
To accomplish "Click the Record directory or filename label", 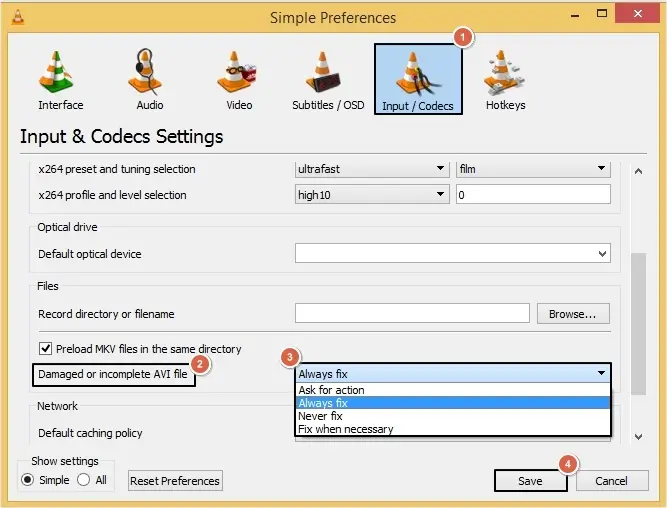I will pyautogui.click(x=106, y=314).
